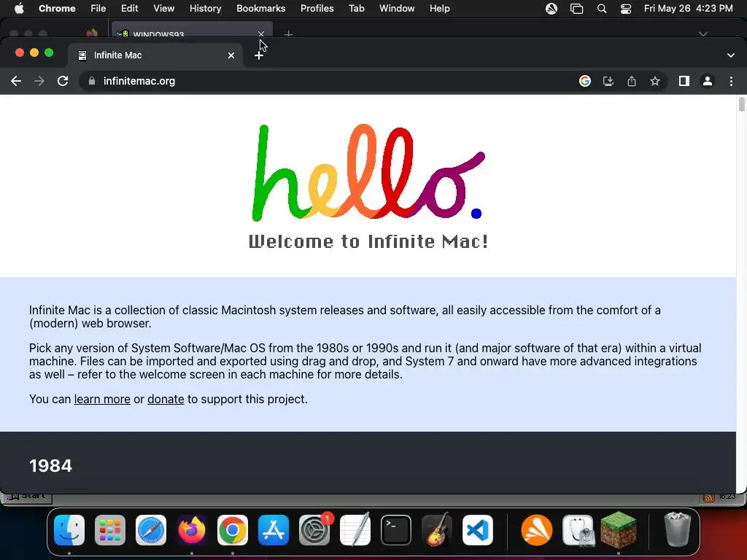Screen dimensions: 747x560
Task: Click the 1984 section heading
Action: (50, 466)
